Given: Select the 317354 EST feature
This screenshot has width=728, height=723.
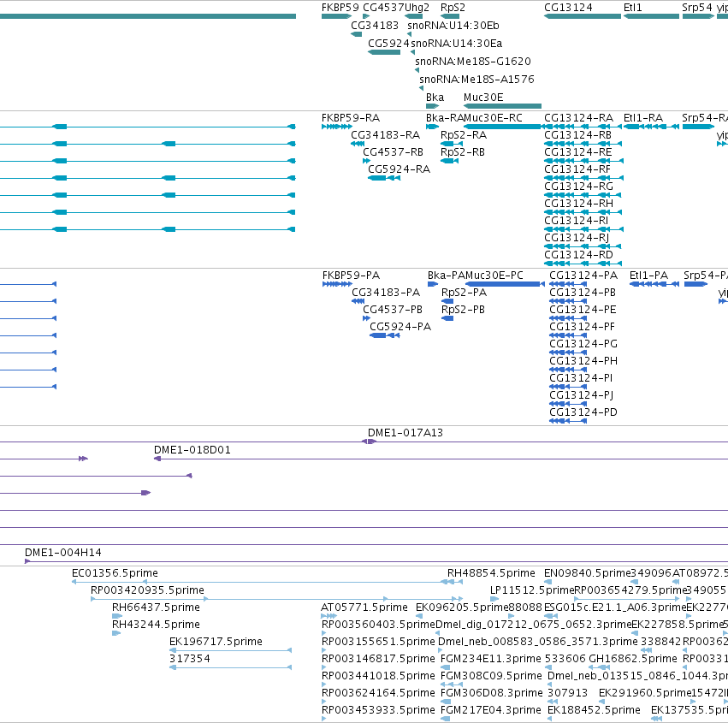Looking at the screenshot, I should click(x=230, y=667).
